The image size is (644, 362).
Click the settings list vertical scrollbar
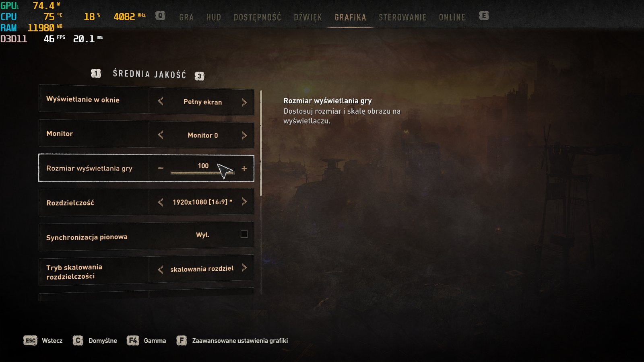pyautogui.click(x=261, y=143)
